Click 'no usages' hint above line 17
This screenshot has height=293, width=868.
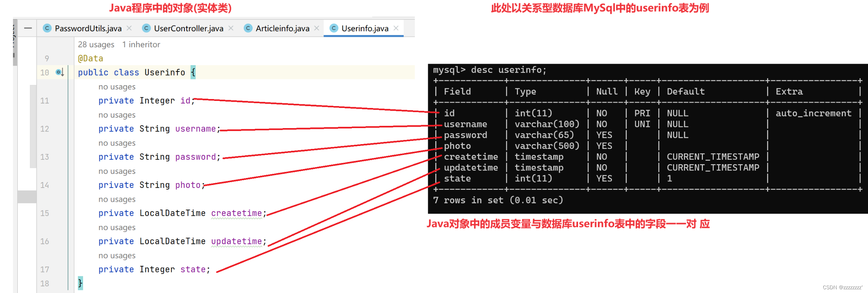point(117,256)
